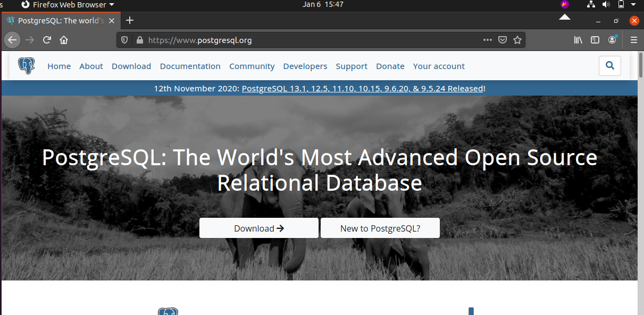Open the Firefox account icon
This screenshot has height=315, width=644.
(613, 40)
